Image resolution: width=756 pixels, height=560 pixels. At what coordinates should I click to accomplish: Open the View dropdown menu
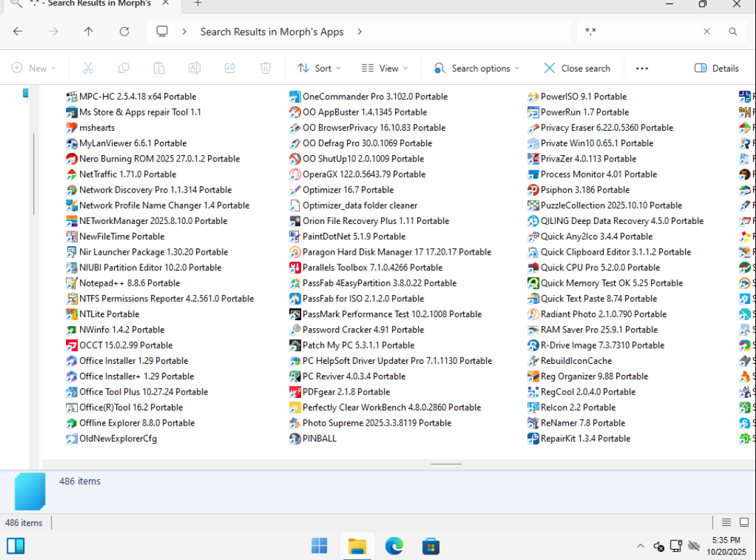pyautogui.click(x=385, y=68)
